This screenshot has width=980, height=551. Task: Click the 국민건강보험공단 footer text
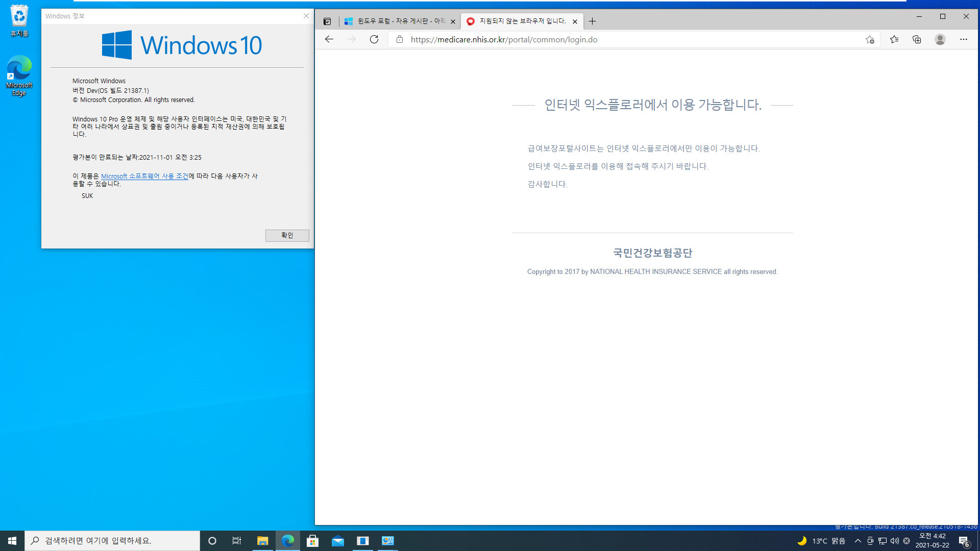(x=653, y=253)
